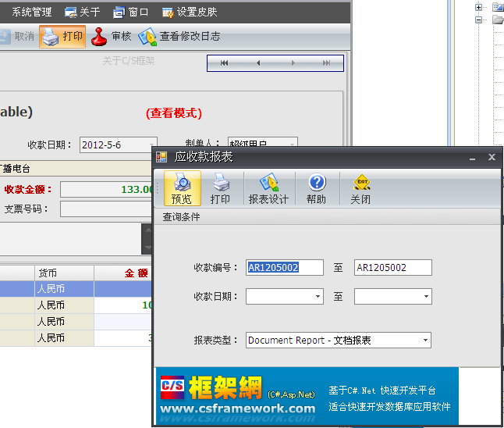Click the csframework.com banner link

click(x=238, y=408)
